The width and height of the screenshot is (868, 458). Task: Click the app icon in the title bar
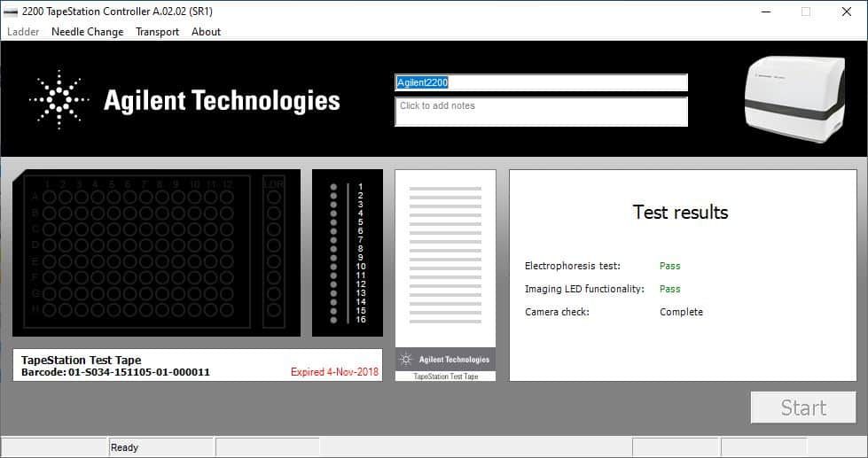point(11,12)
